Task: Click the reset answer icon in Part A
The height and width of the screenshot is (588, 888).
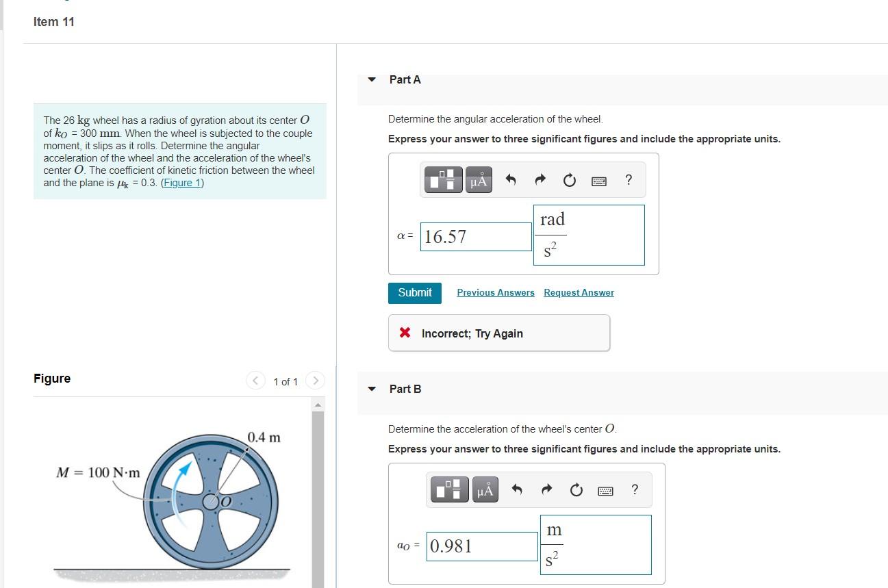Action: (570, 179)
